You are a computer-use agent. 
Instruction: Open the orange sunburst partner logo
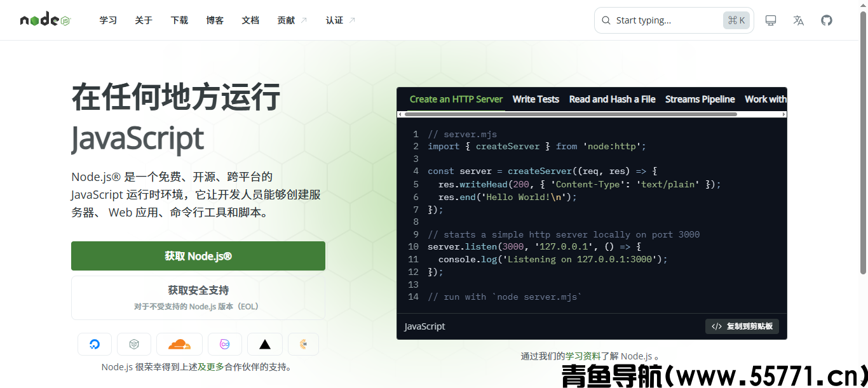(x=303, y=344)
